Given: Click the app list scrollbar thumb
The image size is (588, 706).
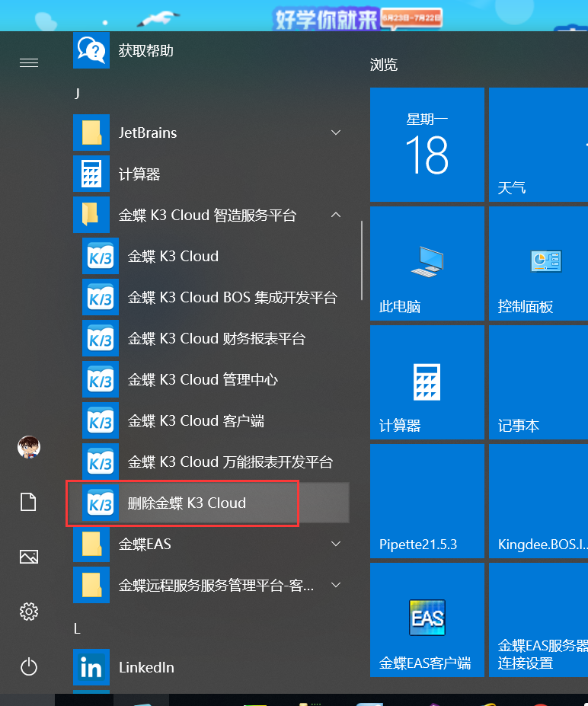Looking at the screenshot, I should point(362,260).
